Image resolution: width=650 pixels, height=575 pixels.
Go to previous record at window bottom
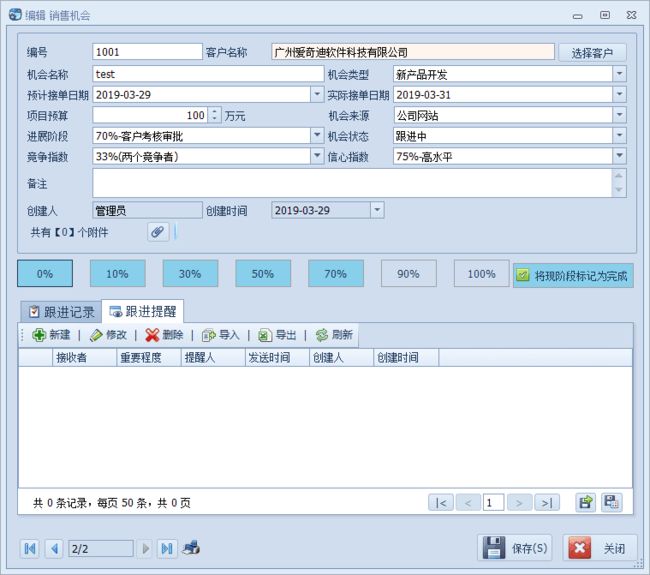[x=54, y=548]
